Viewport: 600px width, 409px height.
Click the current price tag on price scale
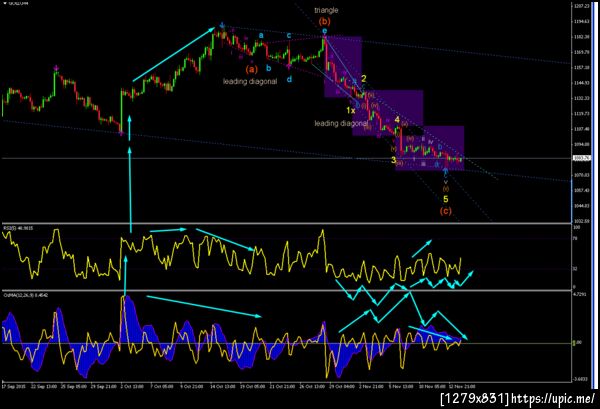pyautogui.click(x=582, y=158)
